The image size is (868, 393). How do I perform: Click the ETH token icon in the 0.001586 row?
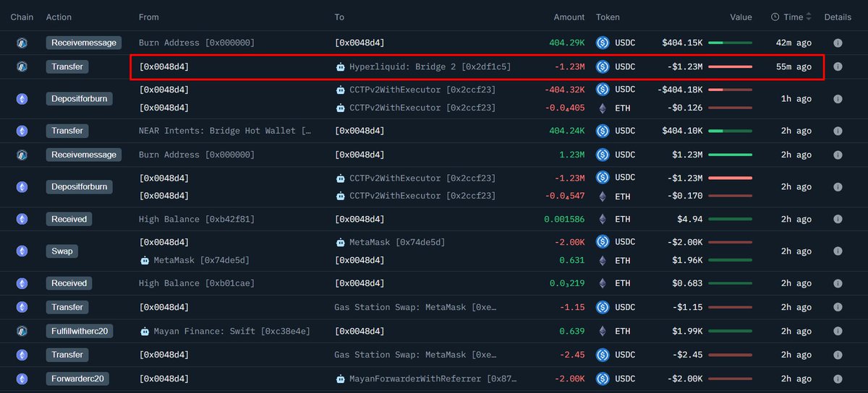(x=603, y=219)
